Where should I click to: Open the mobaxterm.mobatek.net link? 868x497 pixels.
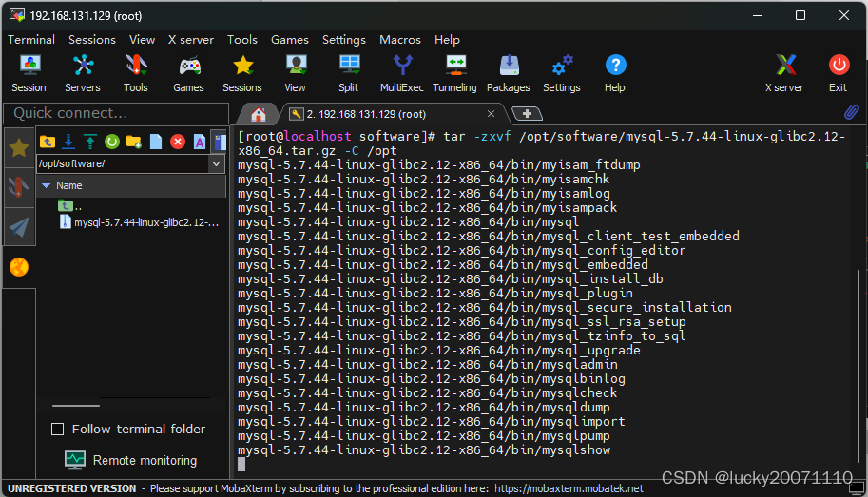coord(569,488)
